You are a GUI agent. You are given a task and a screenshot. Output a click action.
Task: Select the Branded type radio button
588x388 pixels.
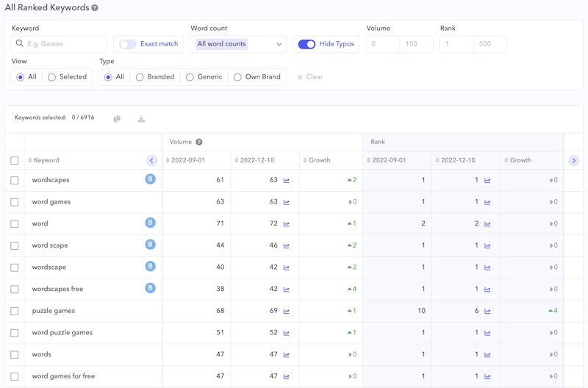pyautogui.click(x=140, y=77)
